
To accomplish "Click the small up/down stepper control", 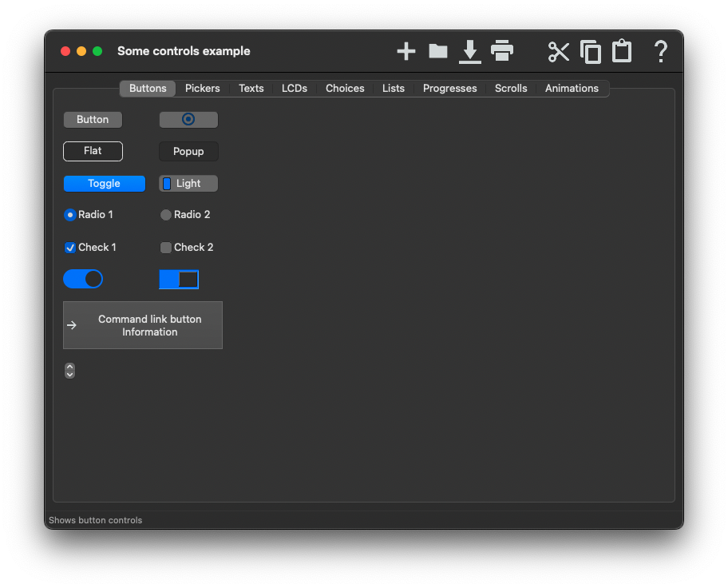I will (69, 371).
